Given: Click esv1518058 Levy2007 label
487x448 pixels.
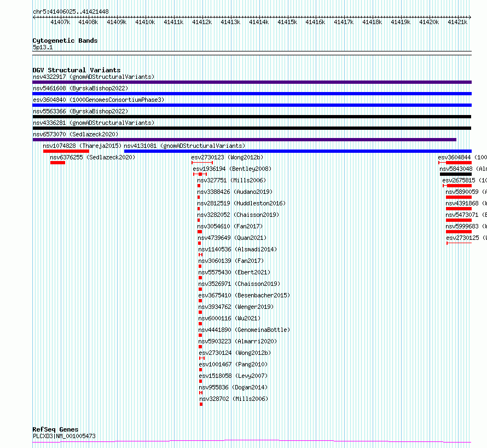Looking at the screenshot, I should [233, 376].
